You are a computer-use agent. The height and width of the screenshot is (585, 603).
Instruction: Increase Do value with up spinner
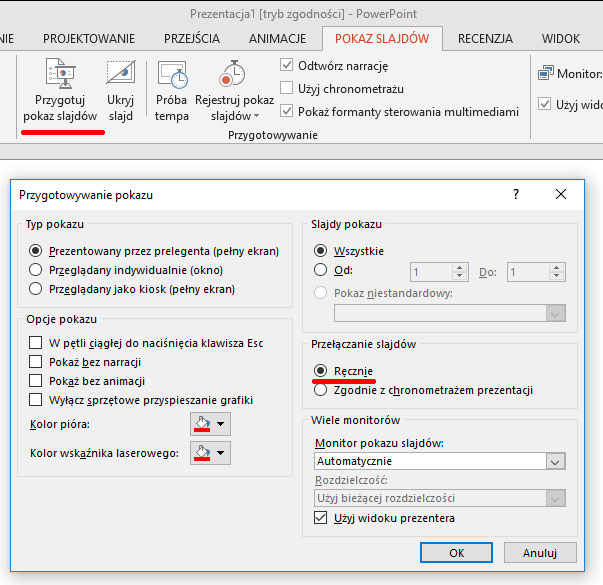(x=556, y=268)
